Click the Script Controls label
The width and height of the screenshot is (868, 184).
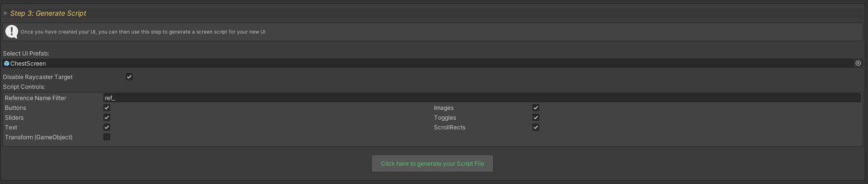[24, 87]
